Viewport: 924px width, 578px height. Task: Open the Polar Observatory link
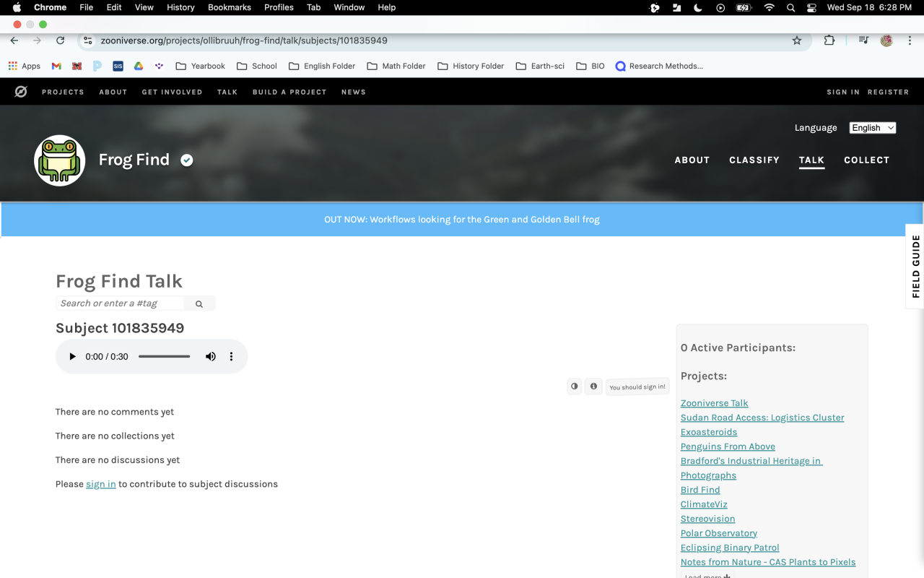(719, 533)
